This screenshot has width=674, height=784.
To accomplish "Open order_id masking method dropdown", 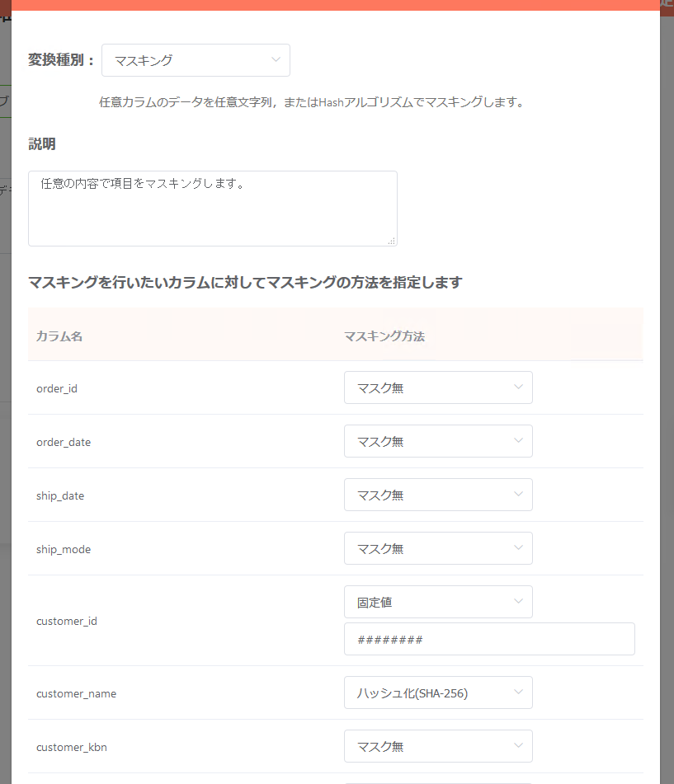I will coord(438,387).
